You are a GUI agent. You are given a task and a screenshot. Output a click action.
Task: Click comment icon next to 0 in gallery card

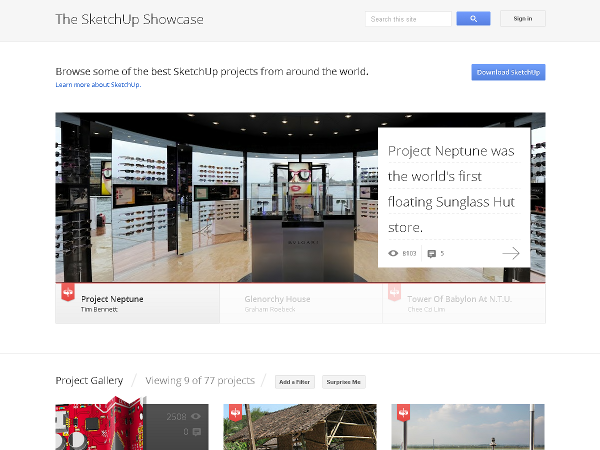point(197,432)
